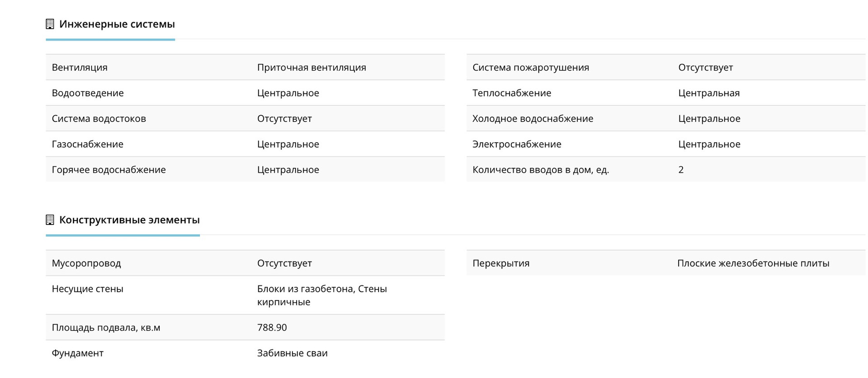Click the Электроснабжение row label

(517, 144)
